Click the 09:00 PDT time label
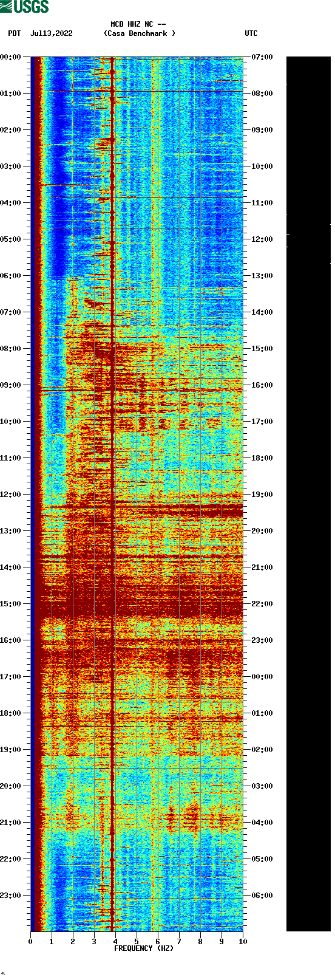Image resolution: width=335 pixels, height=980 pixels. click(11, 385)
